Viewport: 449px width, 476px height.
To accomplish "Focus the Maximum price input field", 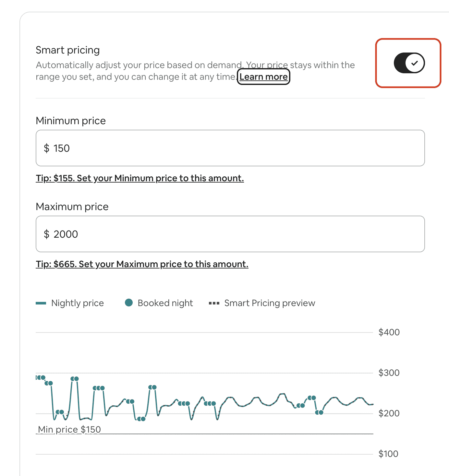I will coord(230,234).
